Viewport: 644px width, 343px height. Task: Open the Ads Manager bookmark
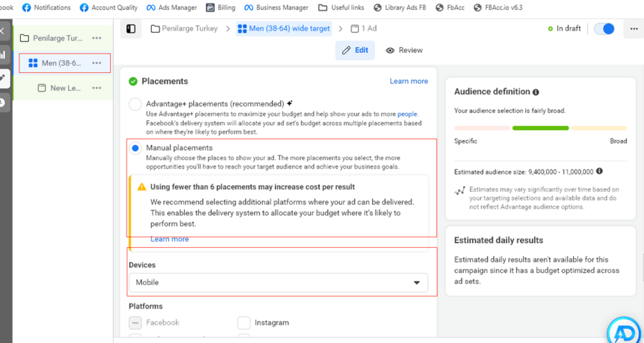point(172,7)
